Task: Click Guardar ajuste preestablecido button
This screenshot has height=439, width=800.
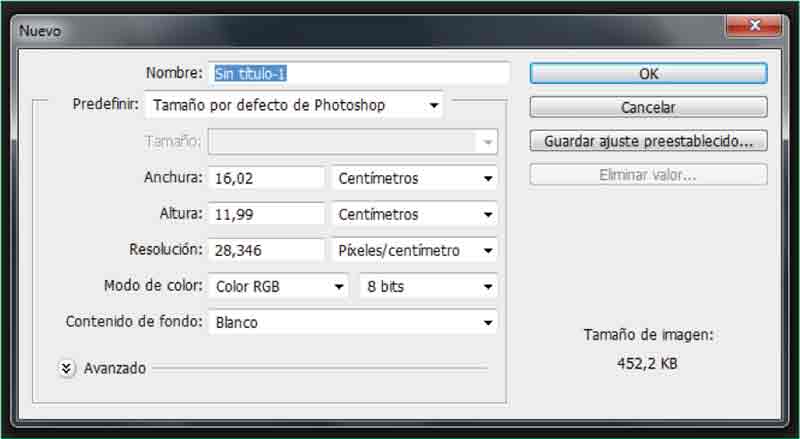Action: pos(648,141)
